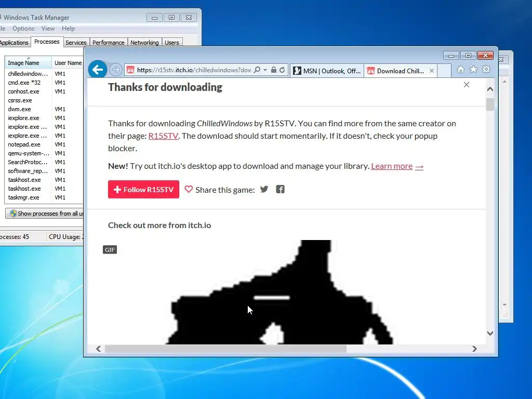Screen dimensions: 532x399
Task: Open Favorites star icon
Action: pos(473,70)
